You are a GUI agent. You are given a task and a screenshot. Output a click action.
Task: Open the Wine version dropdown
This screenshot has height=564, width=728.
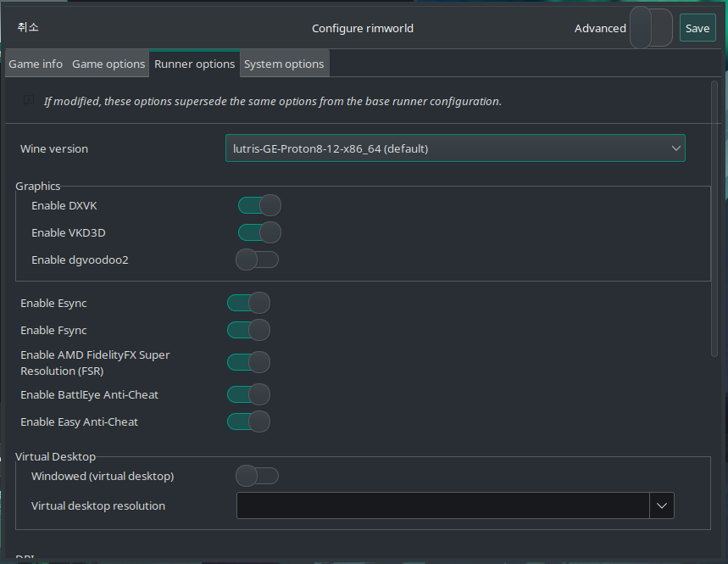pyautogui.click(x=455, y=148)
